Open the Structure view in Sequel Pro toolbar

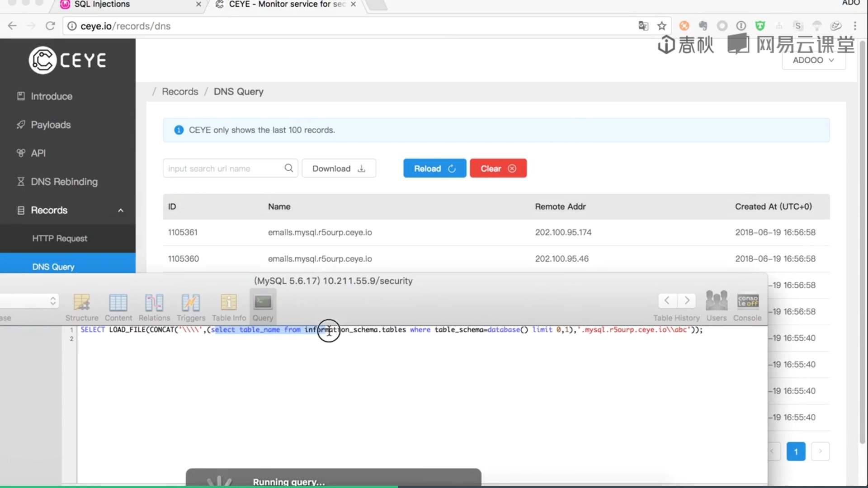coord(82,307)
